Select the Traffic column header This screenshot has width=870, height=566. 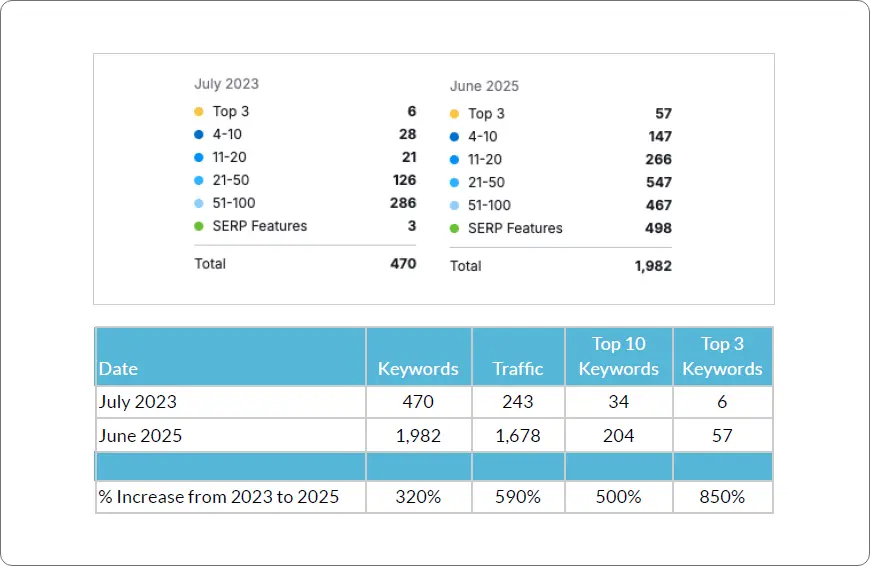[518, 369]
